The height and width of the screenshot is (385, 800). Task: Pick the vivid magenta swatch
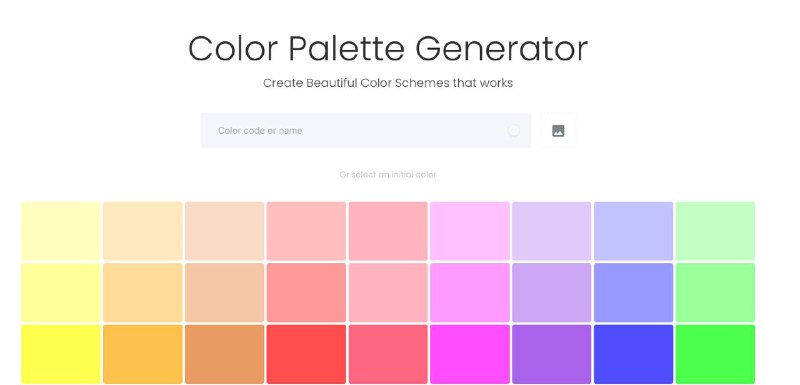click(470, 354)
